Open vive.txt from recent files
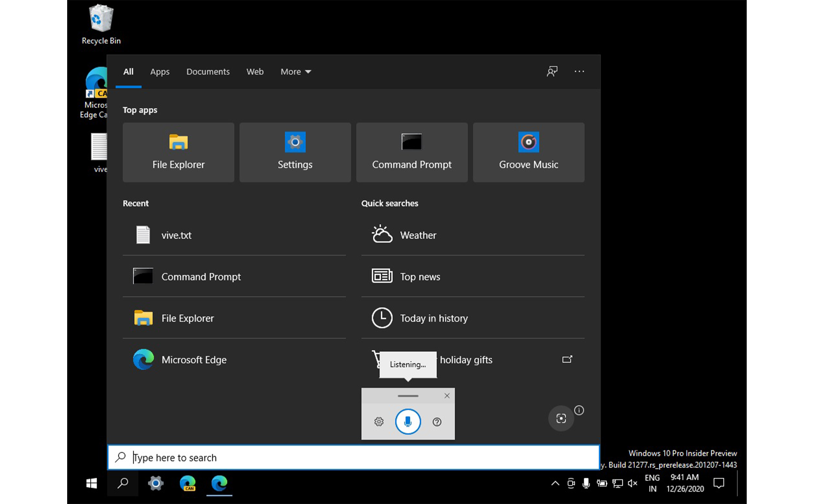Screen dimensions: 814x504 point(176,235)
